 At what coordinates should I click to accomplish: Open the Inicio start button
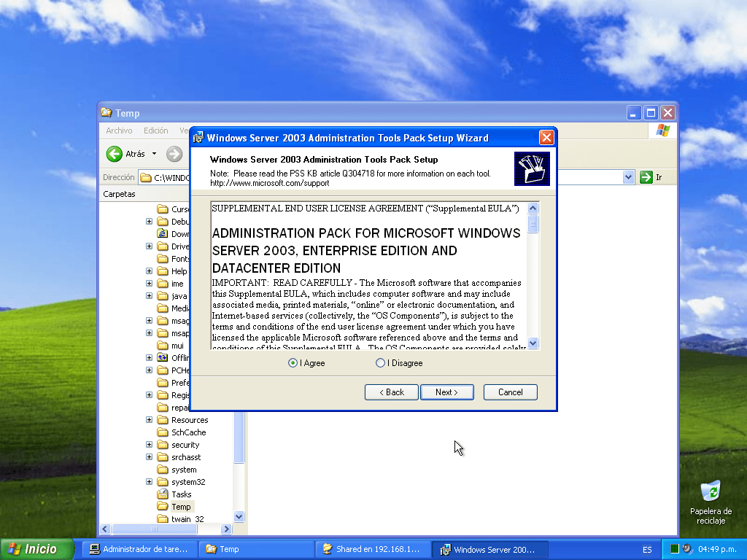[37, 549]
